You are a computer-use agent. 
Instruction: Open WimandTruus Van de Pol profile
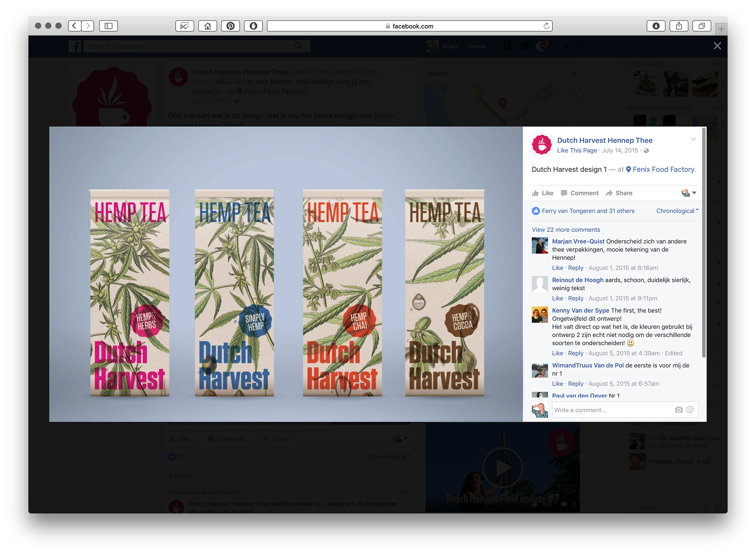click(x=588, y=365)
